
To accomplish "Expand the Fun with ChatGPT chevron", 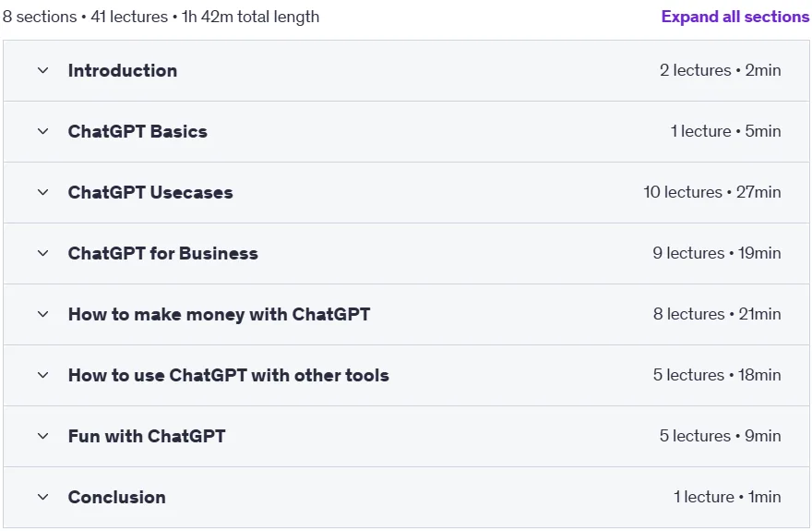I will coord(43,436).
